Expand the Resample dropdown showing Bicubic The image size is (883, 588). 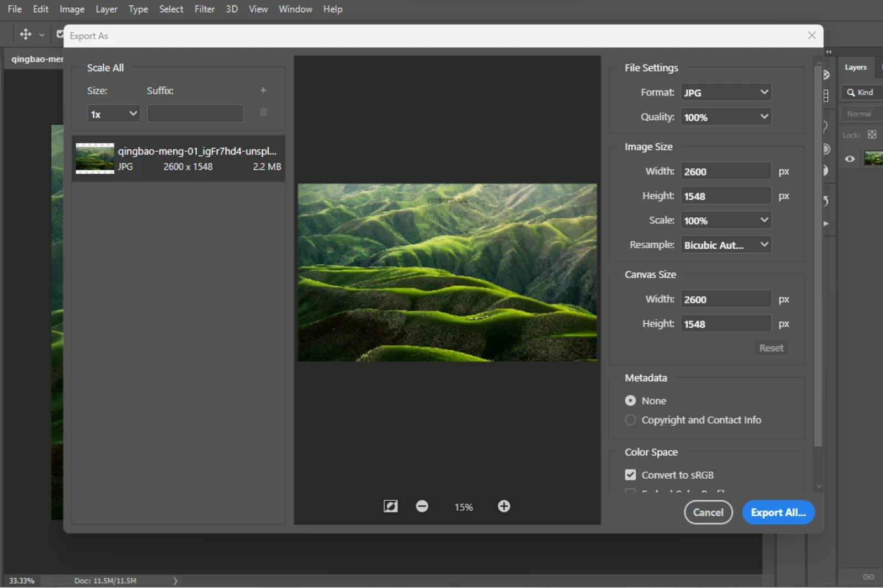[x=725, y=244]
